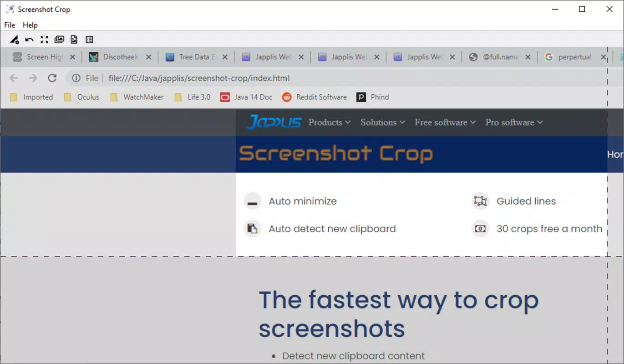The height and width of the screenshot is (364, 624).
Task: Click the Auto minimize feature icon
Action: coord(253,201)
